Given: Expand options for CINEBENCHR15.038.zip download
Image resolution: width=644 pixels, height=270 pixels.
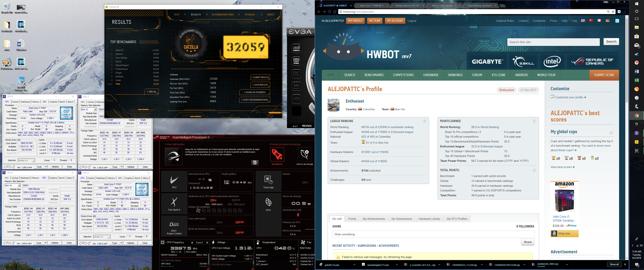Looking at the screenshot, I should click(524, 265).
